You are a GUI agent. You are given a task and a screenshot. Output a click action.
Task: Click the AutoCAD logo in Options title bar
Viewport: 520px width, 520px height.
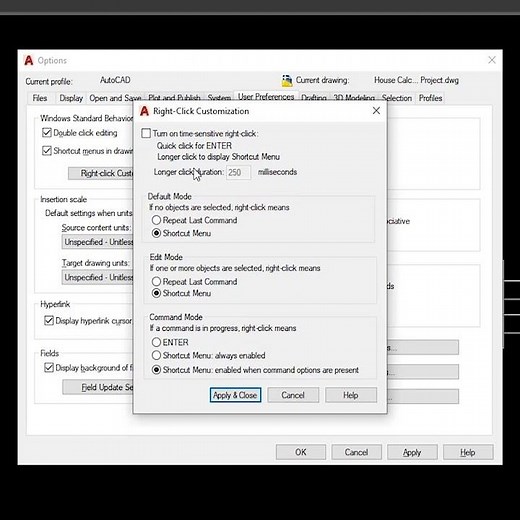(x=29, y=60)
